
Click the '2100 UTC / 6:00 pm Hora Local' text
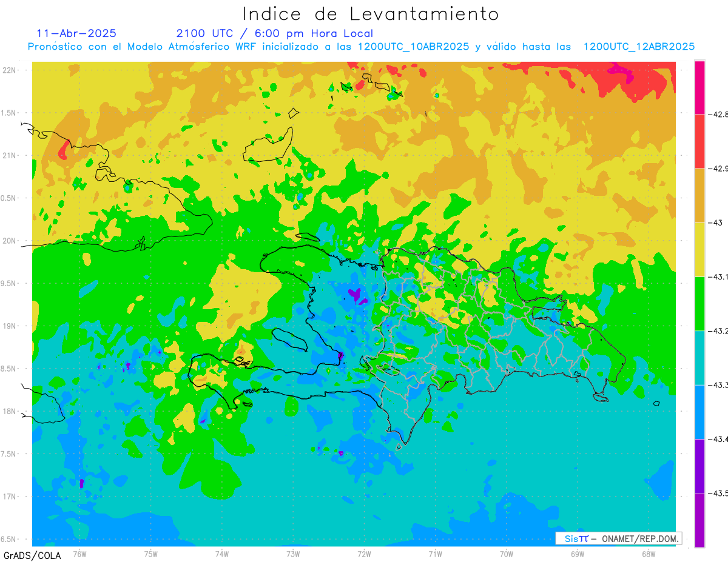point(275,33)
